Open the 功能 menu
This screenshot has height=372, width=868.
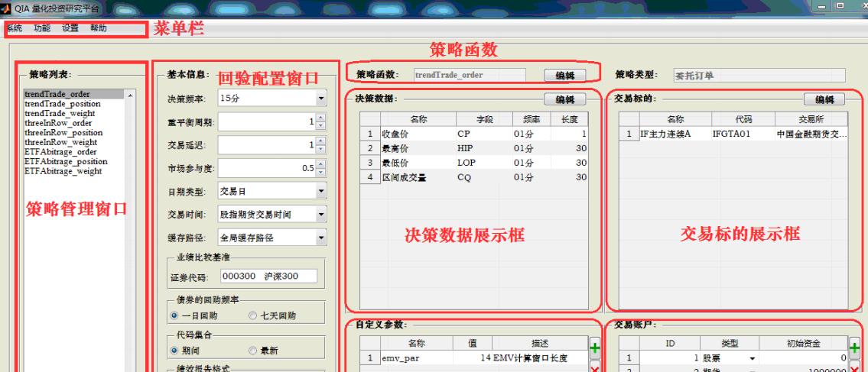tap(42, 28)
